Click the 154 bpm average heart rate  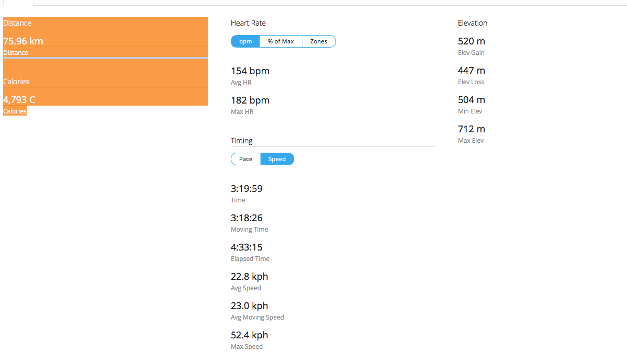(x=250, y=71)
